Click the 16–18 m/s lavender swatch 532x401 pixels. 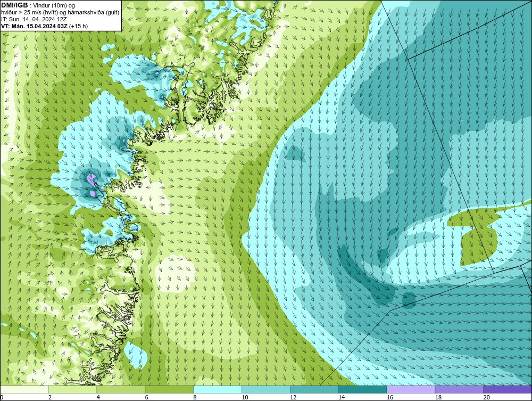[x=411, y=389]
